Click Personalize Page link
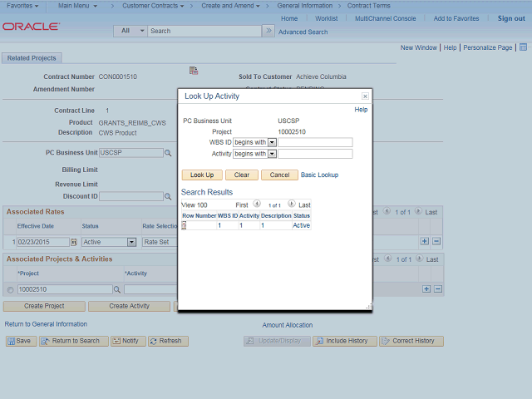Viewport: 532px width, 399px height. coord(488,47)
